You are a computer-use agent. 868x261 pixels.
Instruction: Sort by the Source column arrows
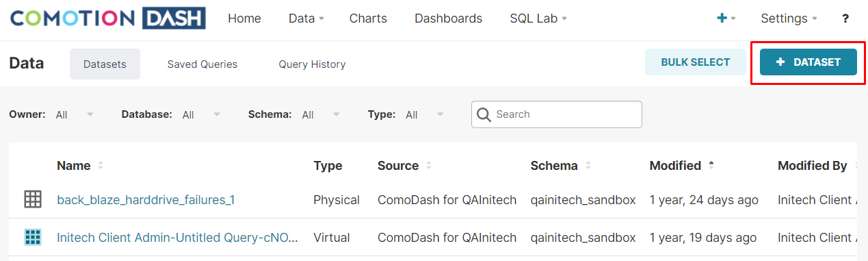(429, 166)
